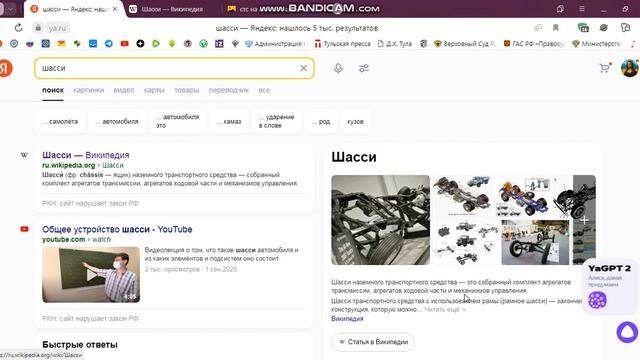640x360 pixels.
Task: Open the green globe bookmark icon
Action: click(x=203, y=43)
